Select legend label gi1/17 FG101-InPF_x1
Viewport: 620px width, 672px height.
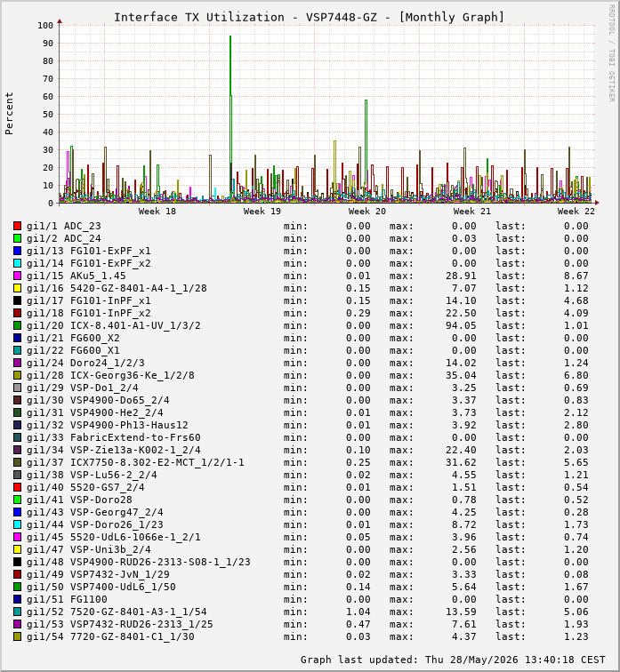(x=88, y=300)
